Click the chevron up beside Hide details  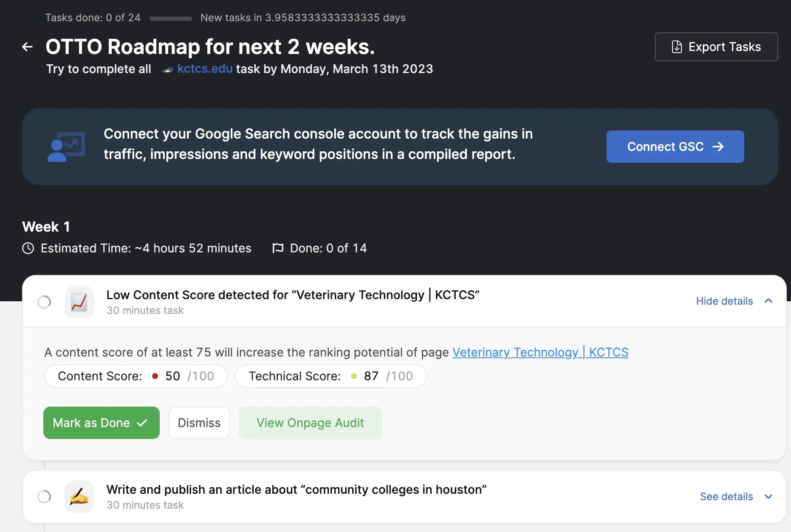tap(768, 301)
